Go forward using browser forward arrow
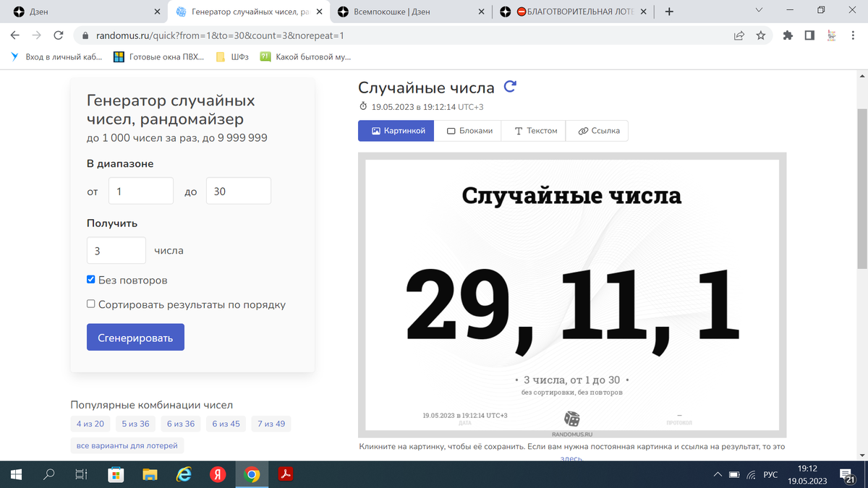This screenshot has height=488, width=868. (37, 35)
